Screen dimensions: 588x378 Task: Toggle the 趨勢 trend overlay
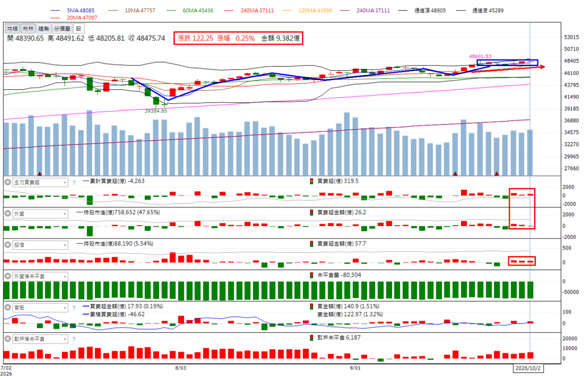pos(44,28)
